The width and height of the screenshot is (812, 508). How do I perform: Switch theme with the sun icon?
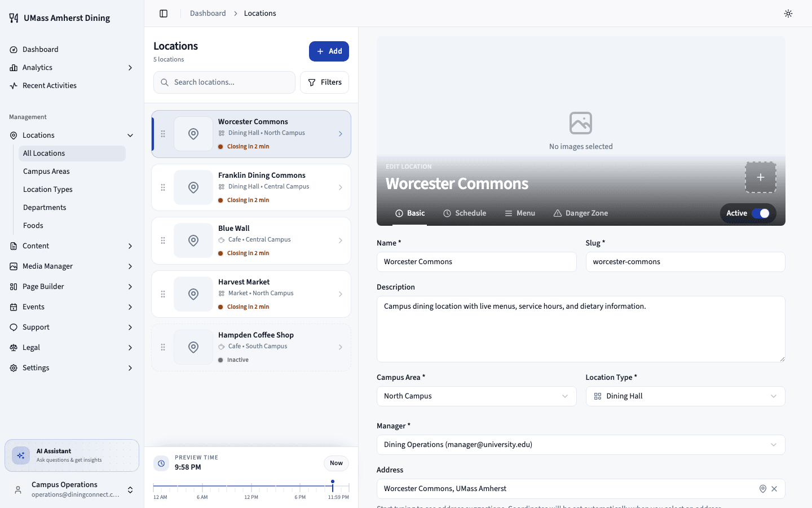pos(788,14)
